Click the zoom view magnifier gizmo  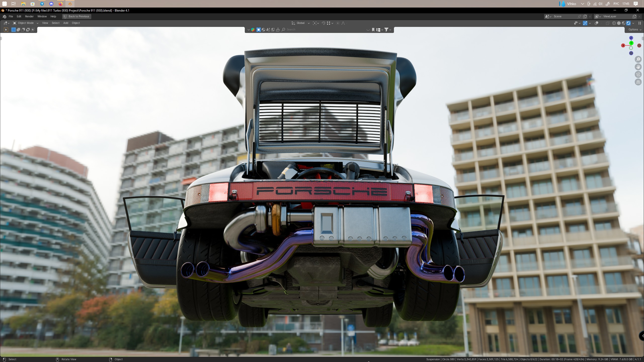coord(638,59)
